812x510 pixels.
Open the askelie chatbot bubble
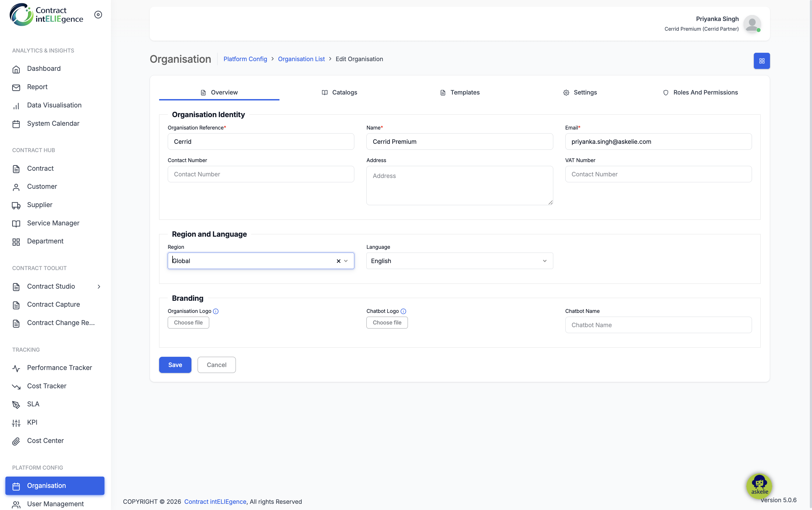tap(759, 486)
